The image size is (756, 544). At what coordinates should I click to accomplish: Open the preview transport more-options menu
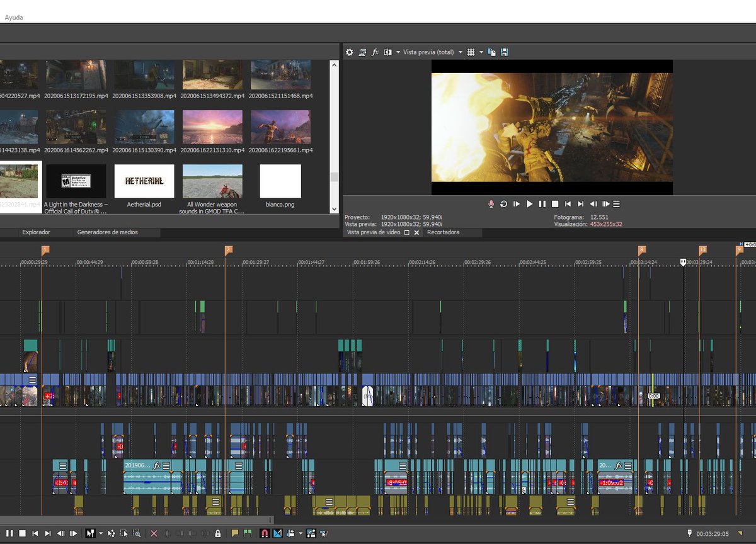[617, 204]
